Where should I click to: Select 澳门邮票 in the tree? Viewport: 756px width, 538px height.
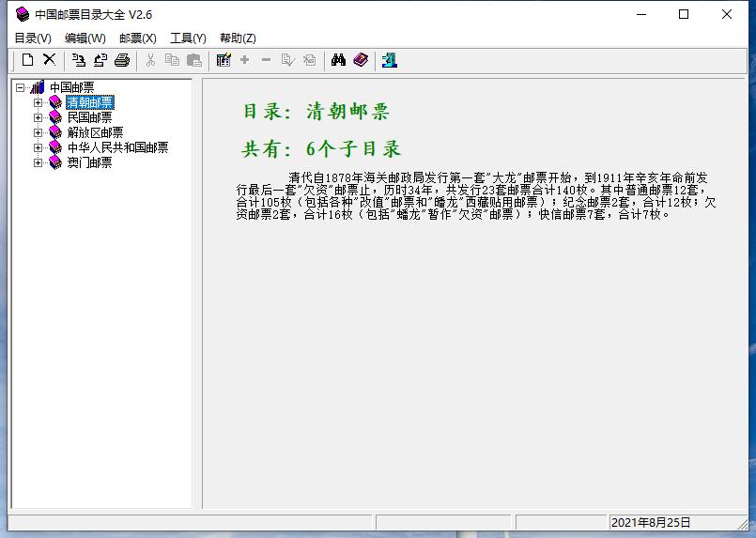click(89, 162)
